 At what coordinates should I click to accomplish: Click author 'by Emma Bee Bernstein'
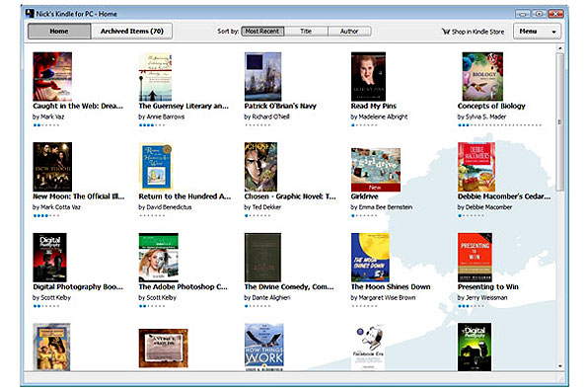[382, 207]
